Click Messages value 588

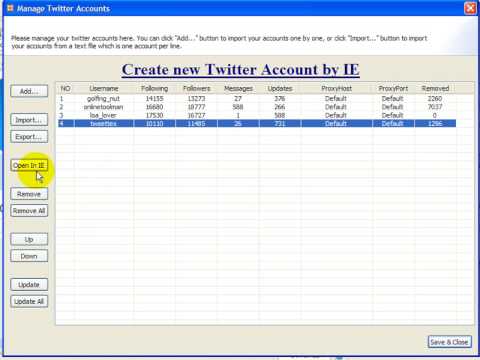click(238, 107)
